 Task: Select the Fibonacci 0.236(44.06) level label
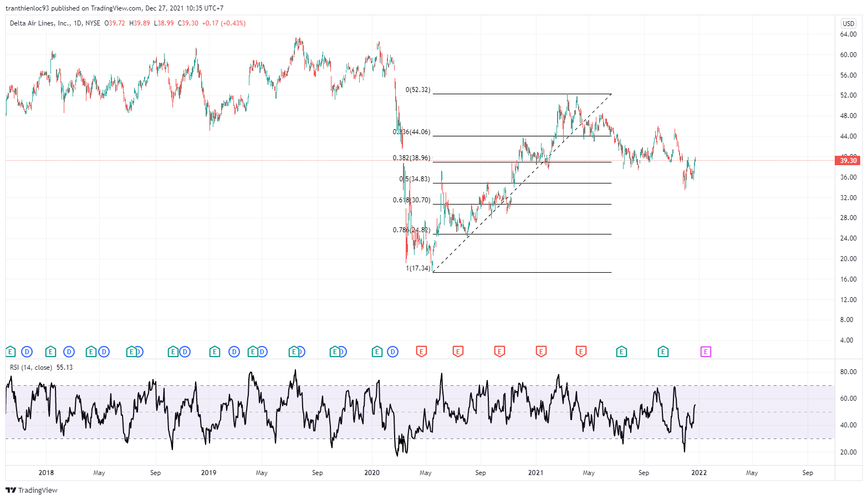click(x=411, y=132)
